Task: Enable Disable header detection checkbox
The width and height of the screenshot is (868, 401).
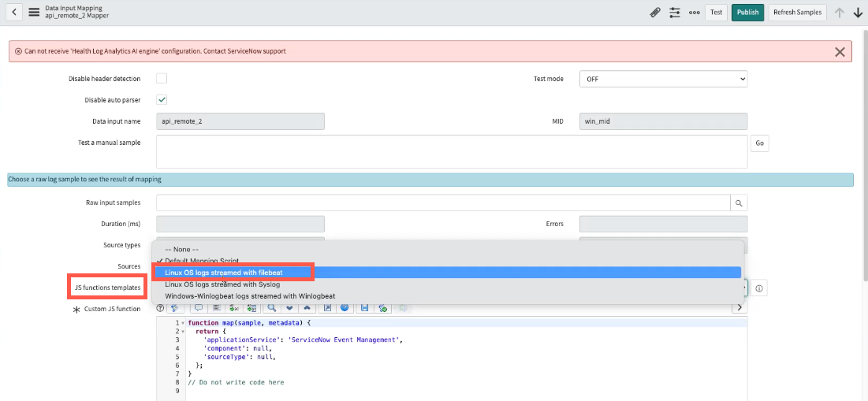Action: click(162, 79)
